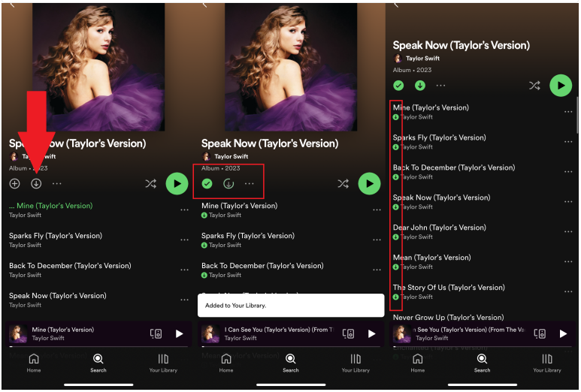Viewport: 581px width, 392px height.
Task: Open the three-dot album menu on left screen
Action: pyautogui.click(x=56, y=183)
